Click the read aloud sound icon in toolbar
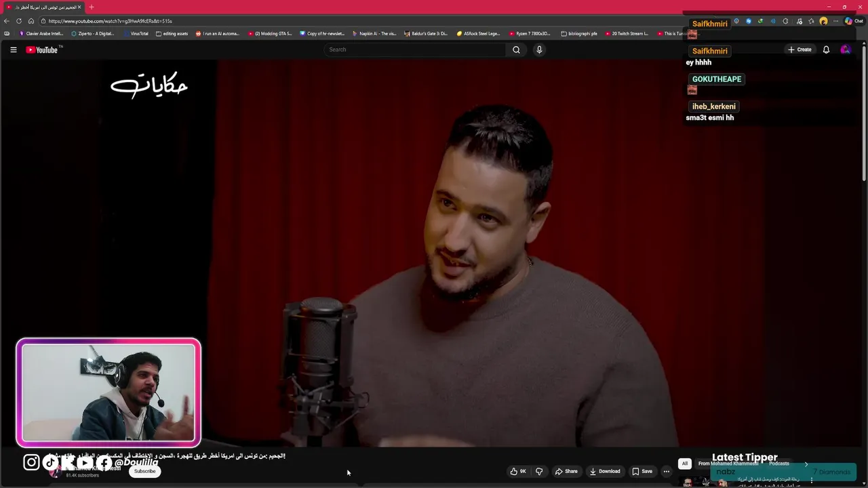 [772, 21]
